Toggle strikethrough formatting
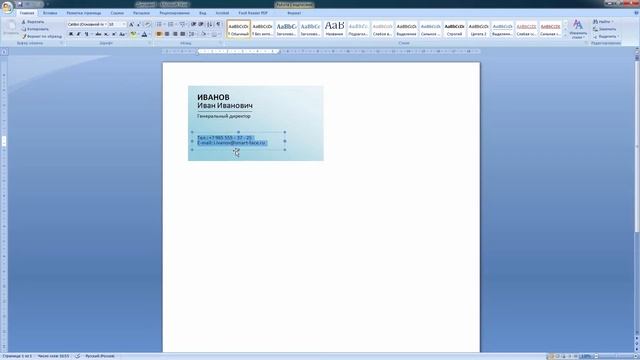 coord(98,34)
